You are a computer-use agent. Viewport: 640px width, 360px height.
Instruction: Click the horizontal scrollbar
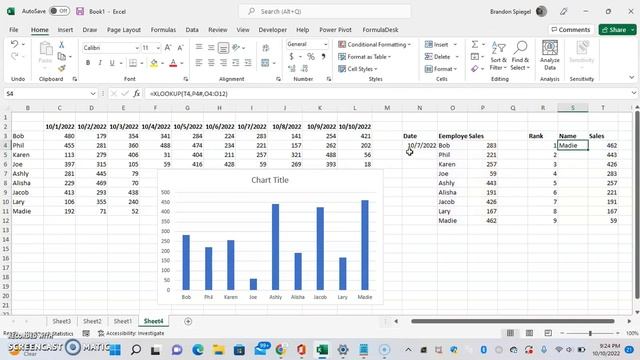pos(513,321)
